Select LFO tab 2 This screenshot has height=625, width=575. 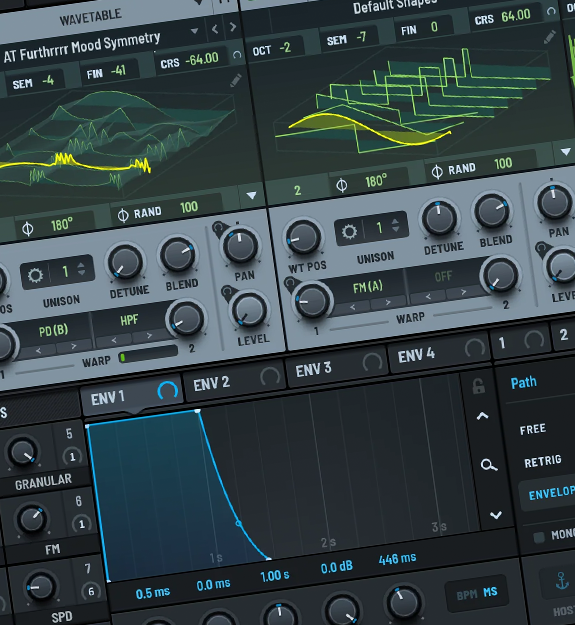(x=563, y=335)
